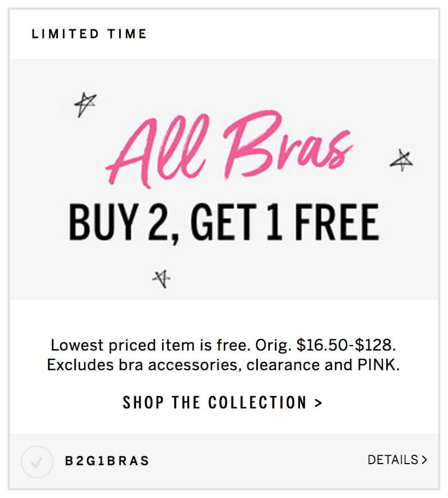448x498 pixels.
Task: Open the SHOP THE COLLECTION link
Action: pos(222,402)
